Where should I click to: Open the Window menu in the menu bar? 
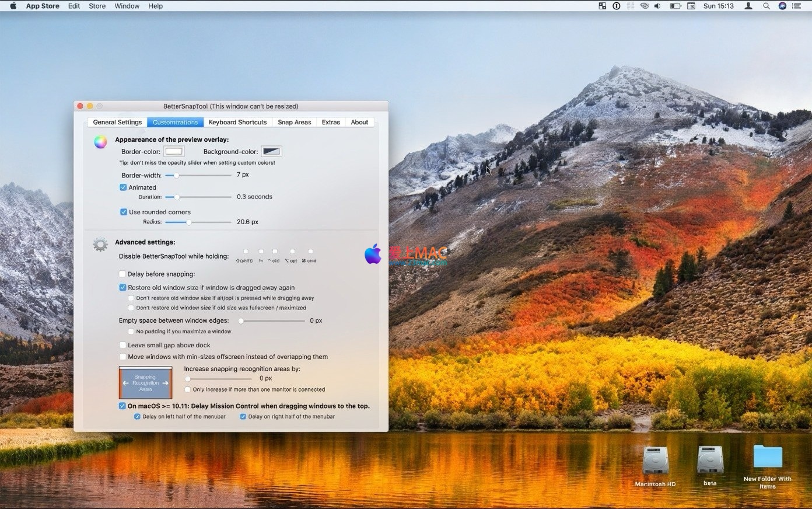point(127,6)
